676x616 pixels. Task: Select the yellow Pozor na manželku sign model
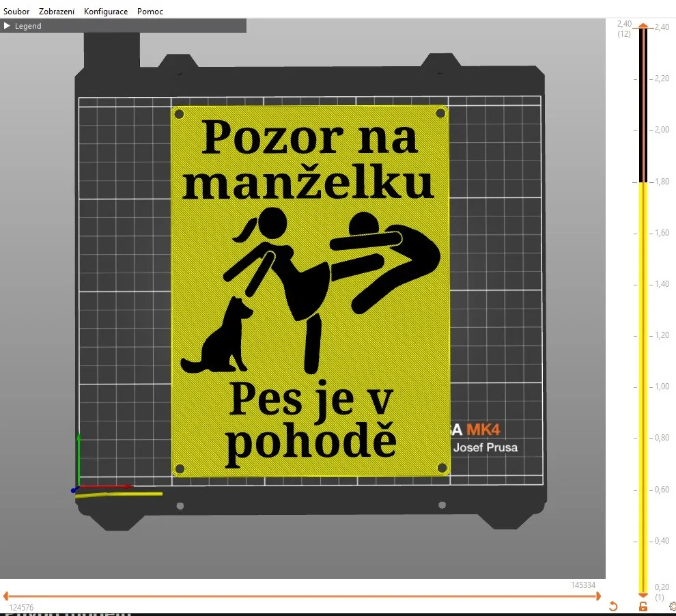311,287
